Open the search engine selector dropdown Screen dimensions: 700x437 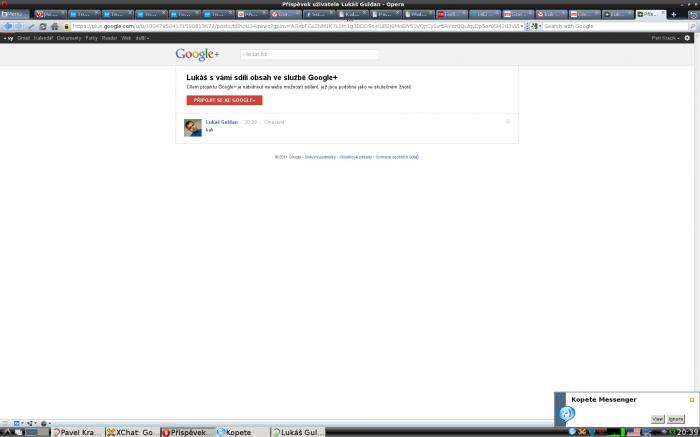[536, 26]
